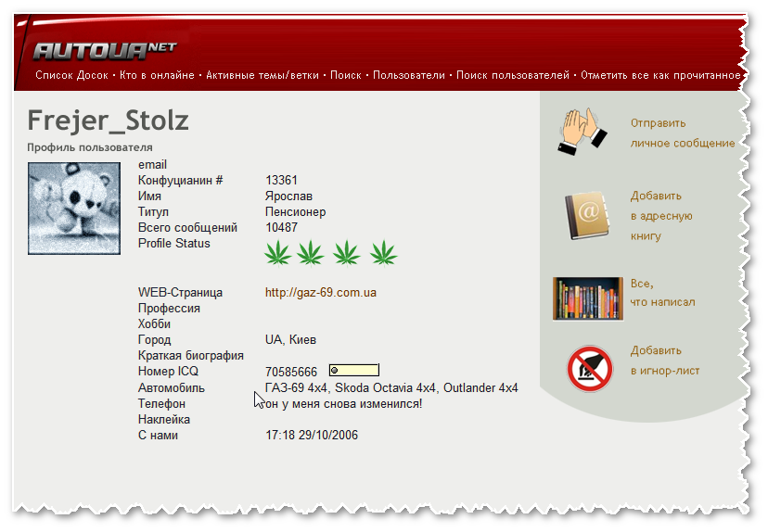Open Пользователи list
Viewport: 768px width, 532px height.
409,75
